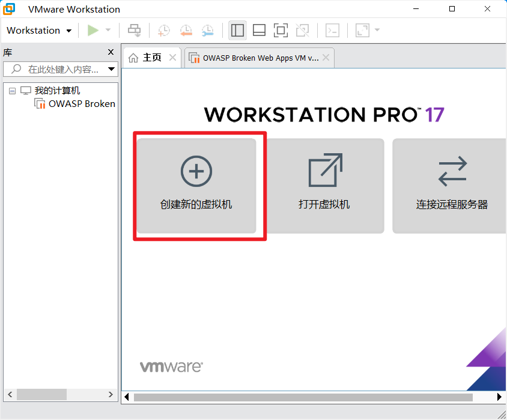Minimize the VMware Workstation window
Screen dimensions: 507x420
[x=416, y=9]
